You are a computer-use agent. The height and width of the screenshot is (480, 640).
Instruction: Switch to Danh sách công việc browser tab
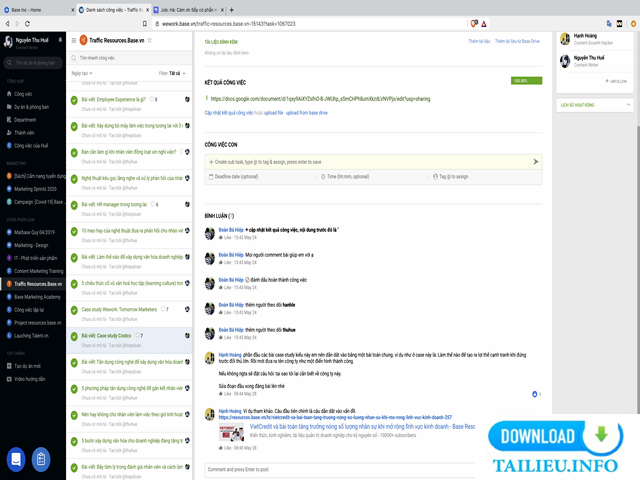113,9
